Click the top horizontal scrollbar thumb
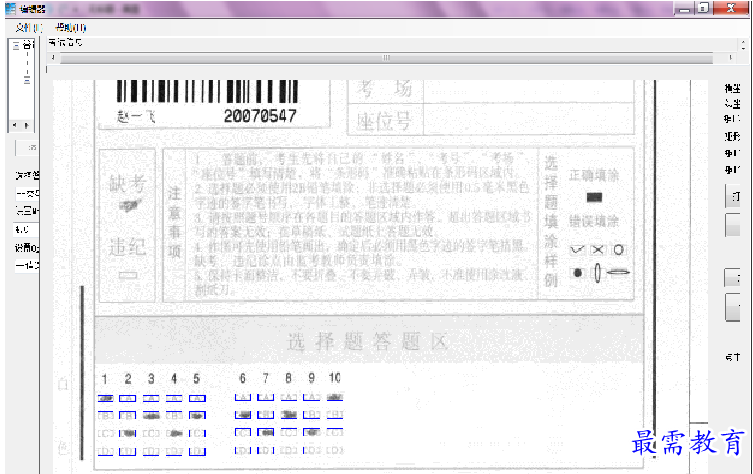The width and height of the screenshot is (753, 474). [x=386, y=58]
